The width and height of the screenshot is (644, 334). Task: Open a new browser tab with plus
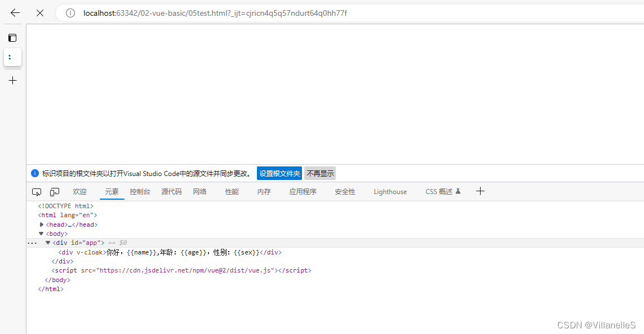[12, 81]
